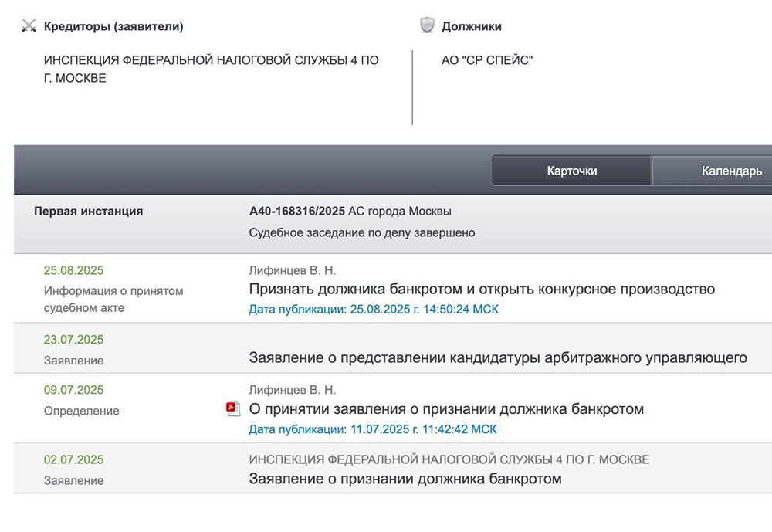Image resolution: width=772 pixels, height=532 pixels.
Task: Click the shield debtors icon
Action: click(x=427, y=25)
